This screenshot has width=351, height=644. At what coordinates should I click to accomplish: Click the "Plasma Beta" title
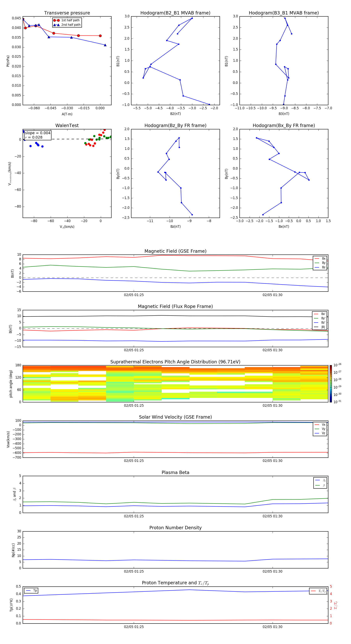click(175, 473)
